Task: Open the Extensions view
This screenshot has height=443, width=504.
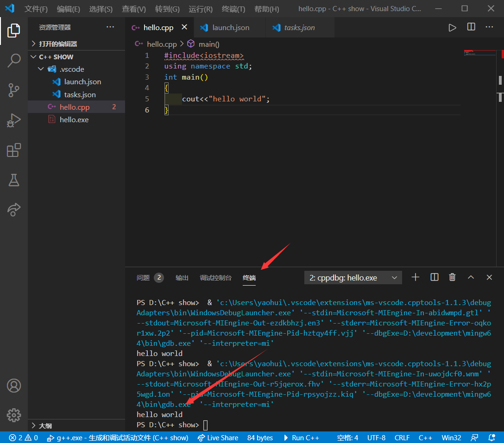Action: click(14, 150)
